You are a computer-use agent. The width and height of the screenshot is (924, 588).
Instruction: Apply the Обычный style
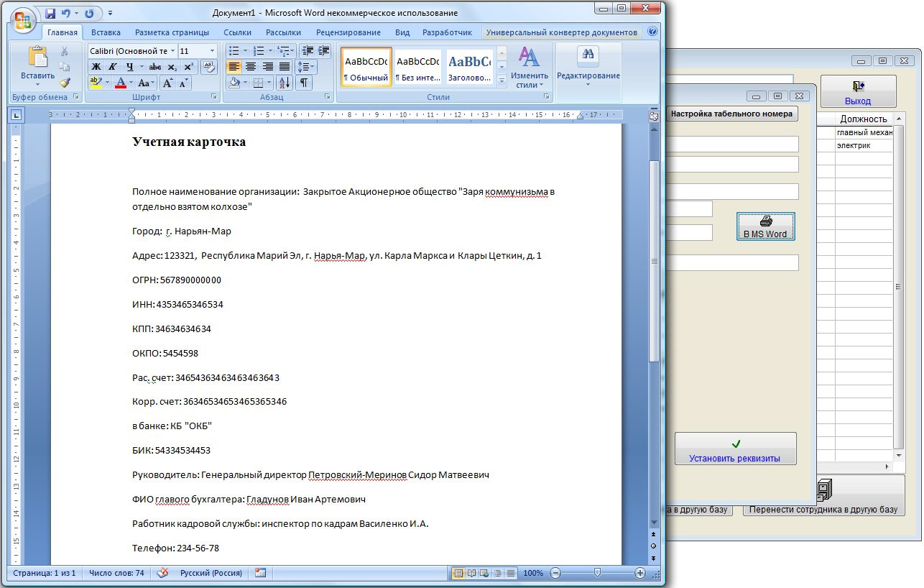(x=366, y=67)
